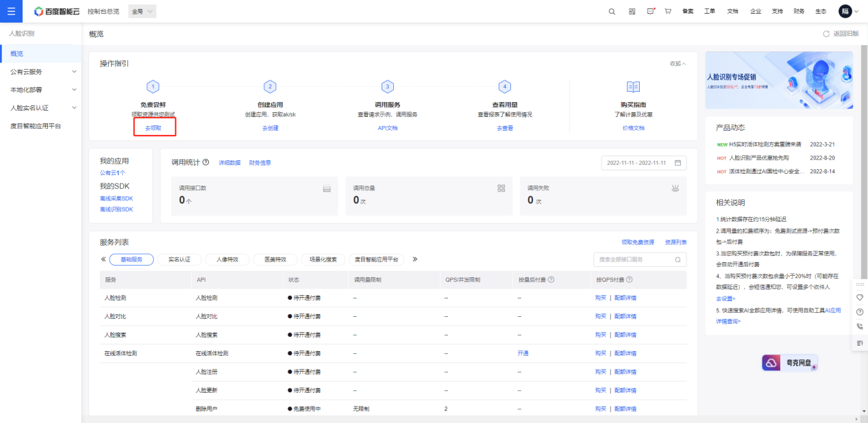The height and width of the screenshot is (423, 868).
Task: Open 文档 in the top menu
Action: pos(732,12)
